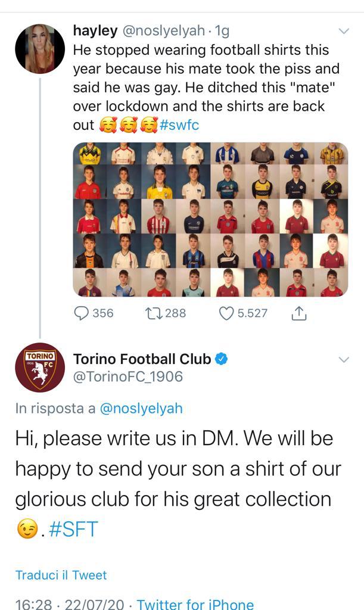Click Traduci il Tweet
The image size is (364, 610).
(61, 575)
